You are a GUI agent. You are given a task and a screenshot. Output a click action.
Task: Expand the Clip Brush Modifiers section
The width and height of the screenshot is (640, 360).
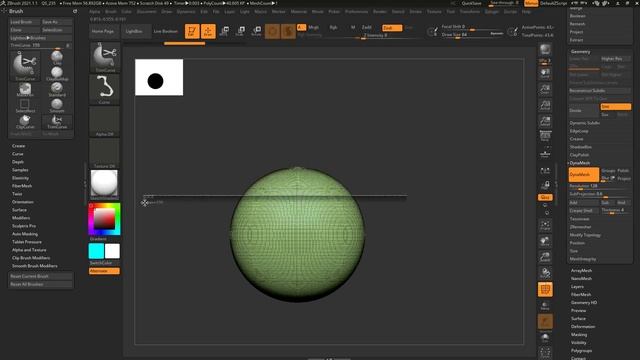(31, 258)
